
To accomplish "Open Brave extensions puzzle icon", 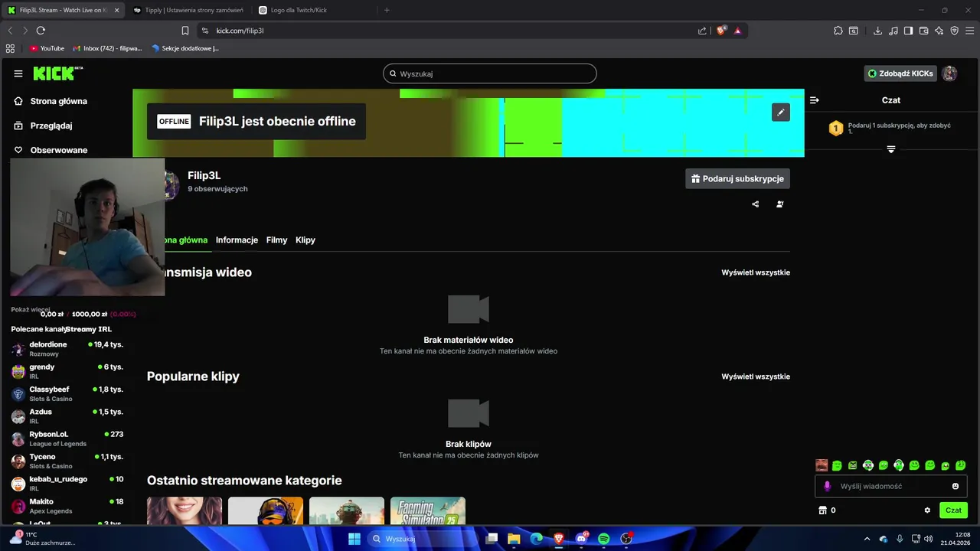I will pos(838,31).
